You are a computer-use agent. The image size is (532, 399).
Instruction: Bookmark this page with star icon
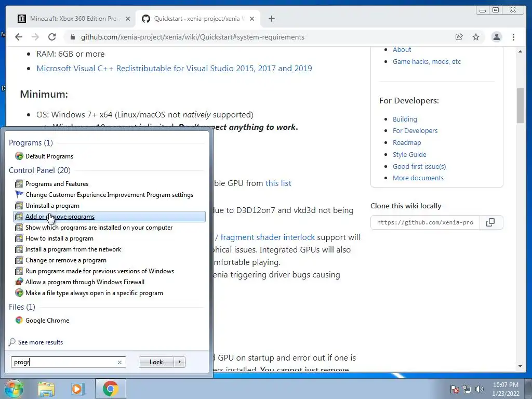click(x=476, y=37)
